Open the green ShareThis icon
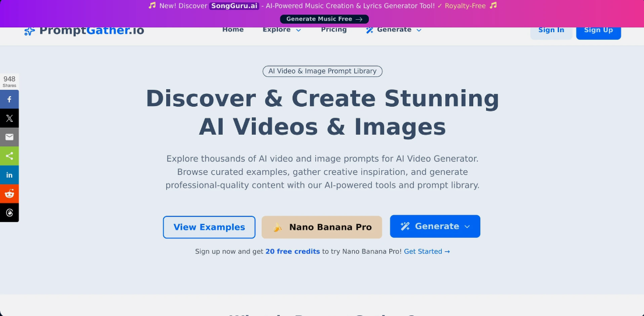Screen dimensions: 644x316 [x=9, y=156]
